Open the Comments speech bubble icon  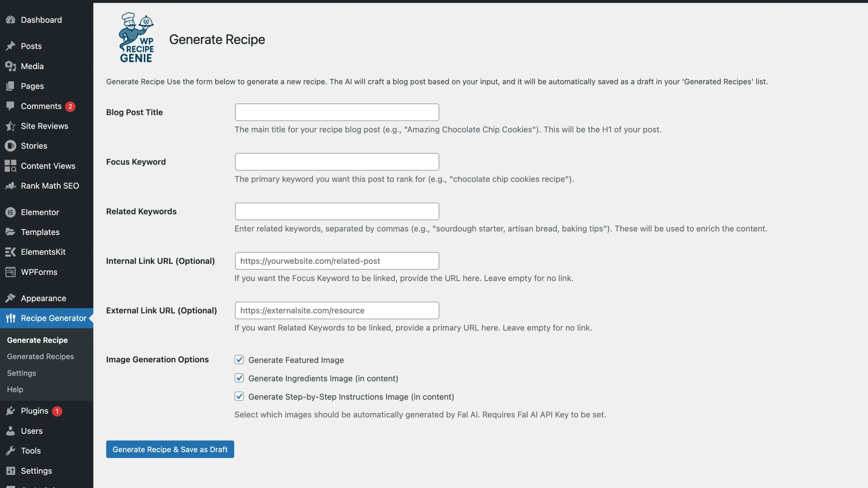(x=11, y=106)
